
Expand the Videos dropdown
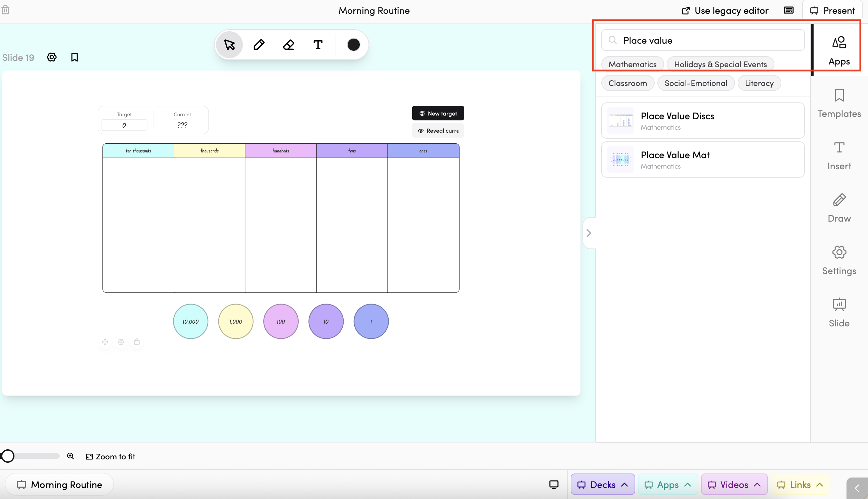(734, 484)
